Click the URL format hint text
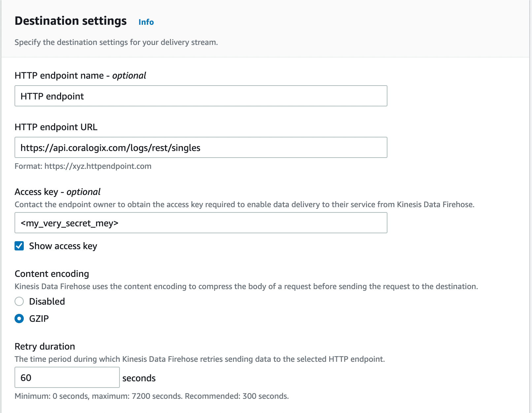532x413 pixels. pos(83,166)
